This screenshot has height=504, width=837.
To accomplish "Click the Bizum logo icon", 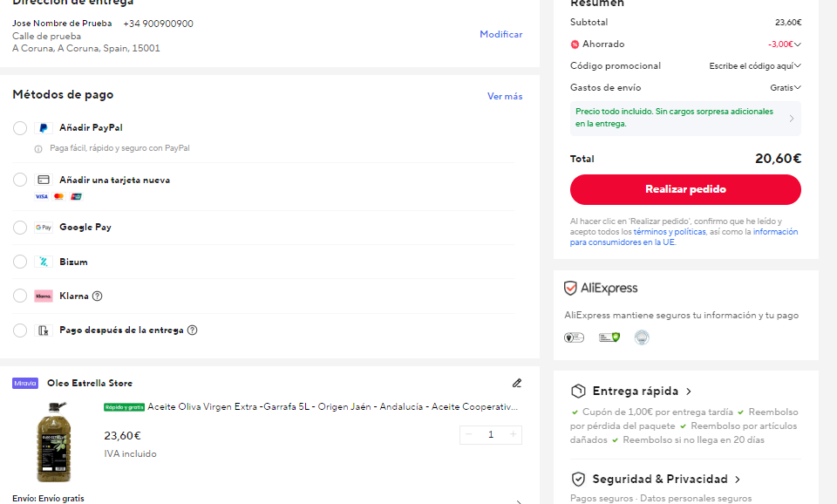I will (44, 262).
